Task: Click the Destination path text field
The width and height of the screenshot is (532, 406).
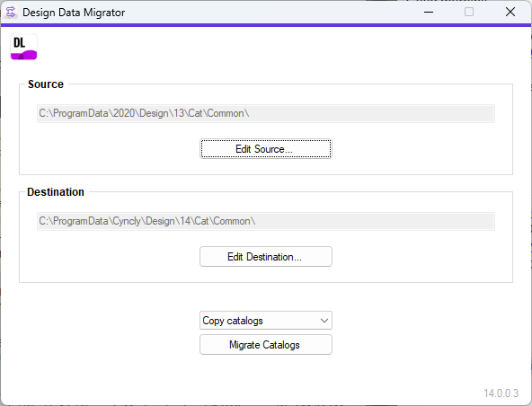Action: pyautogui.click(x=266, y=221)
